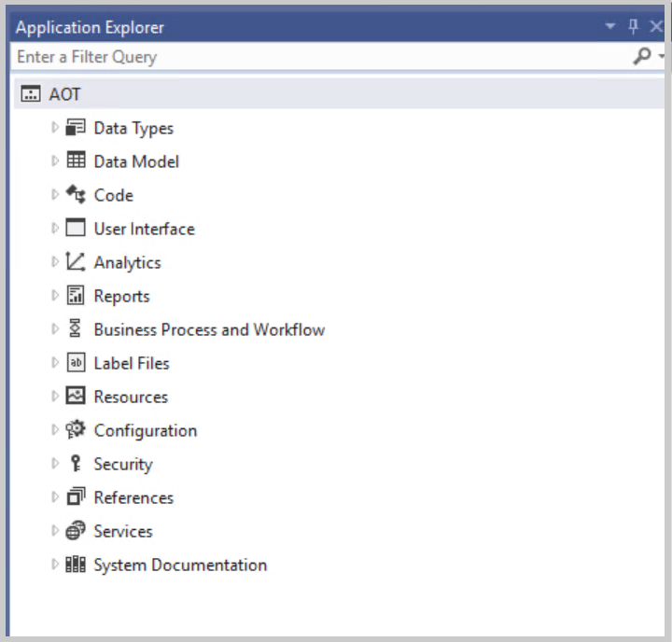Viewport: 672px width, 642px height.
Task: Select the User Interface label
Action: click(x=145, y=229)
